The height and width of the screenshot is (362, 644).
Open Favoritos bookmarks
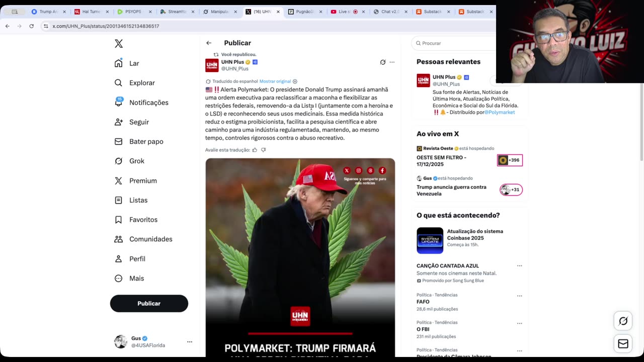pyautogui.click(x=136, y=220)
